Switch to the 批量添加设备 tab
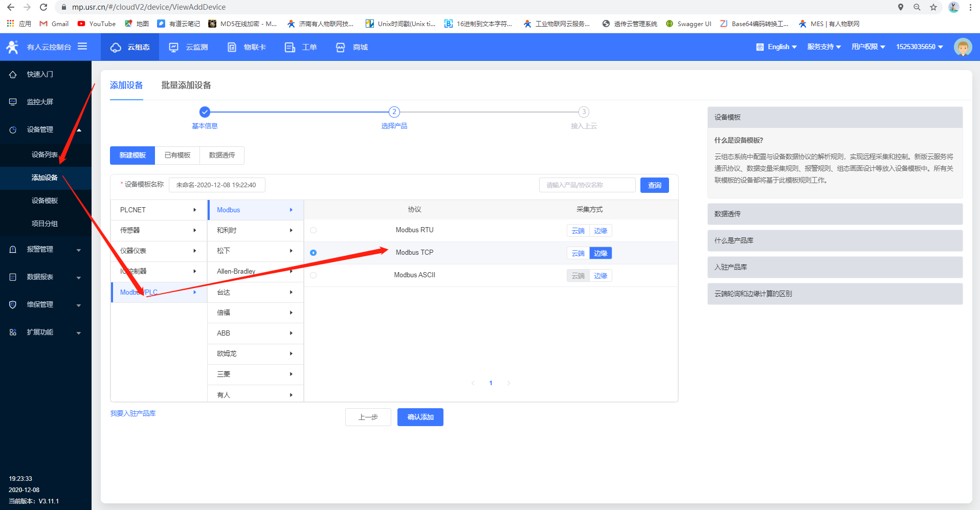This screenshot has width=980, height=510. [186, 85]
